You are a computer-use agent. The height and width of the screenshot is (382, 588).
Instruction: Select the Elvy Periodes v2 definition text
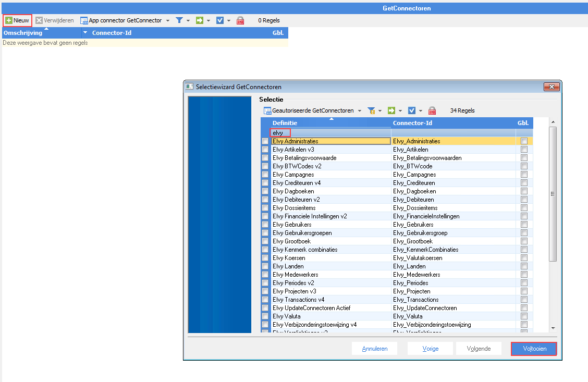point(293,283)
